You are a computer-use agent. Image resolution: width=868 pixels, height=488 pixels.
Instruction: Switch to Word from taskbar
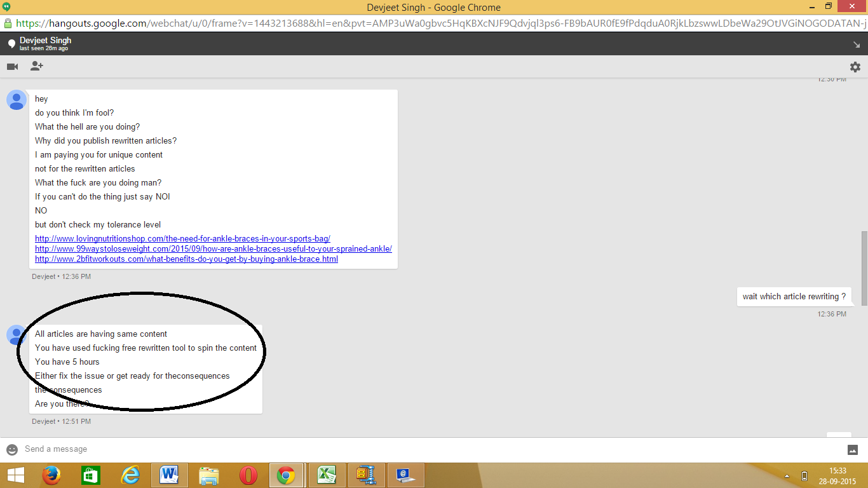click(170, 475)
